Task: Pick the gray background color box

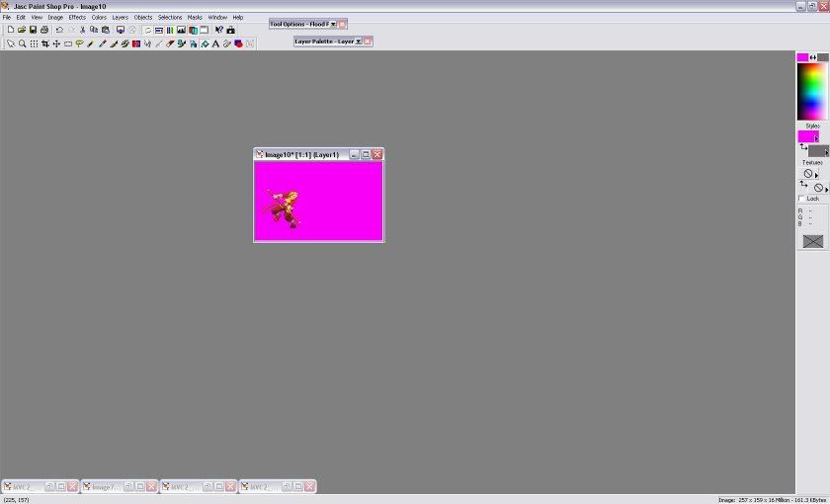Action: 823,57
